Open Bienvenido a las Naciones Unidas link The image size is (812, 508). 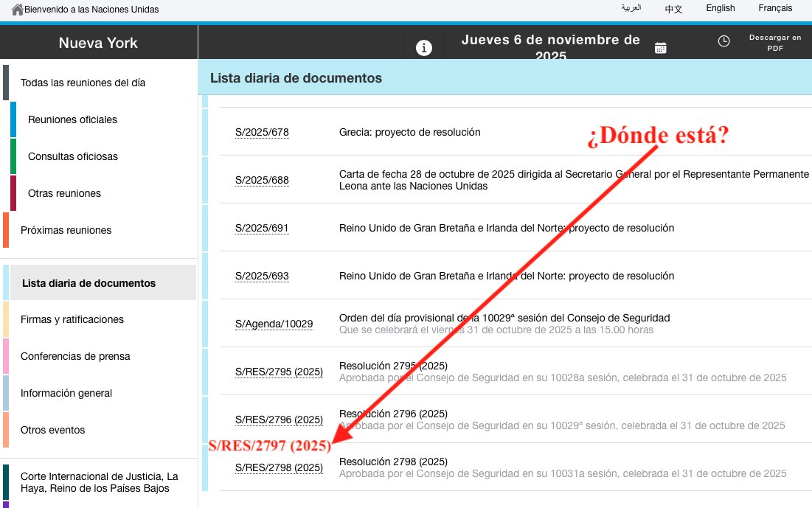tap(91, 10)
